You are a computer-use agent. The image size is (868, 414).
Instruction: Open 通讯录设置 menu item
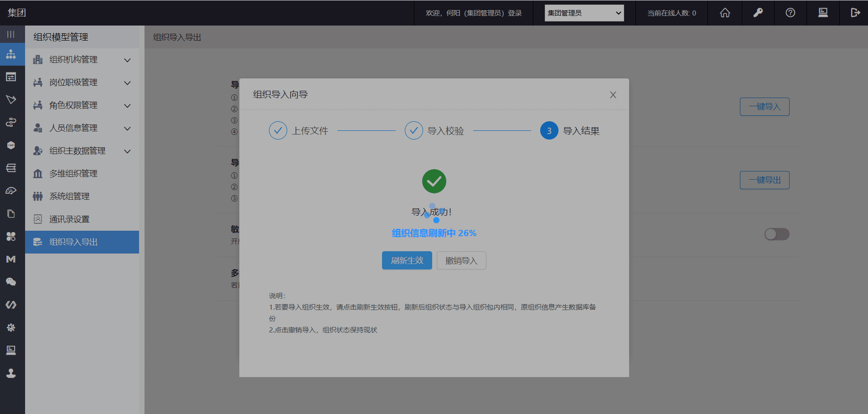82,219
